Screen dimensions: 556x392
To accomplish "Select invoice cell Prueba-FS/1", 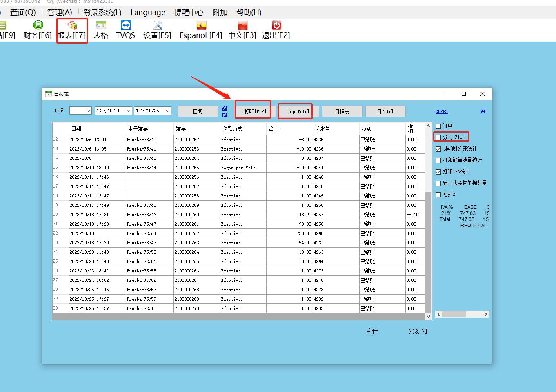I will click(150, 308).
